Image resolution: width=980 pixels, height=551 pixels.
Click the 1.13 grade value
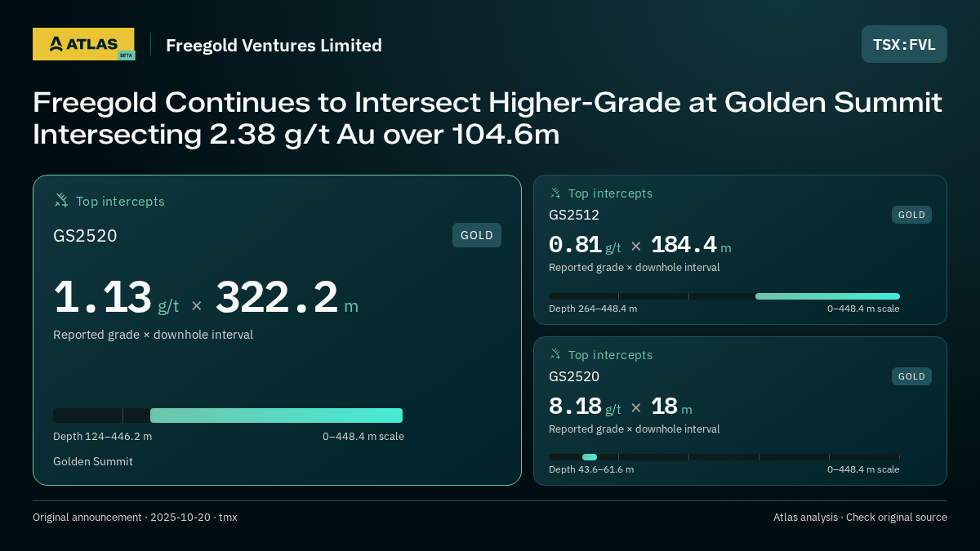coord(103,298)
